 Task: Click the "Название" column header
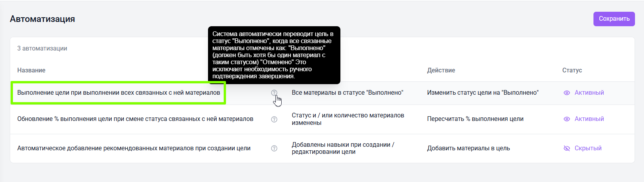[x=31, y=70]
